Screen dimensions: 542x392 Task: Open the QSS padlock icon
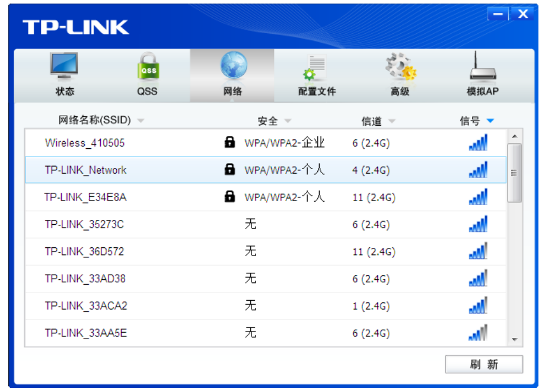(148, 66)
